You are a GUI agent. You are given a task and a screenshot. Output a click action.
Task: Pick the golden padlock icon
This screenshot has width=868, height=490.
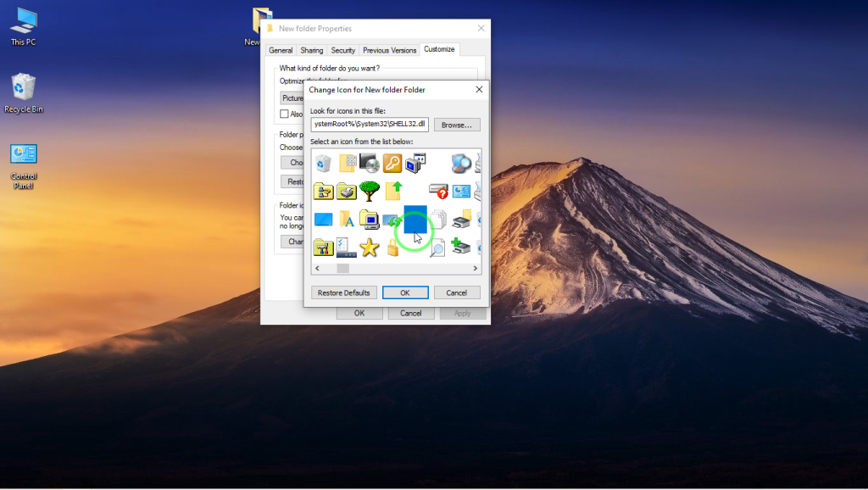(392, 248)
